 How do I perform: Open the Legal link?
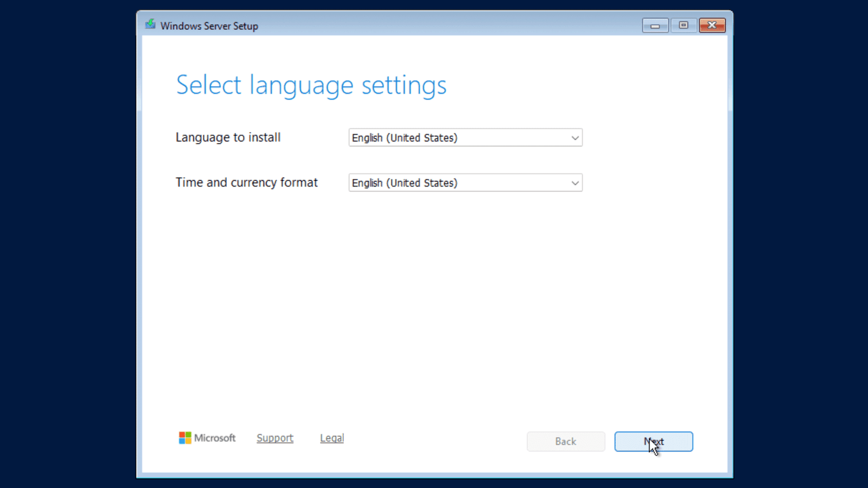[332, 438]
